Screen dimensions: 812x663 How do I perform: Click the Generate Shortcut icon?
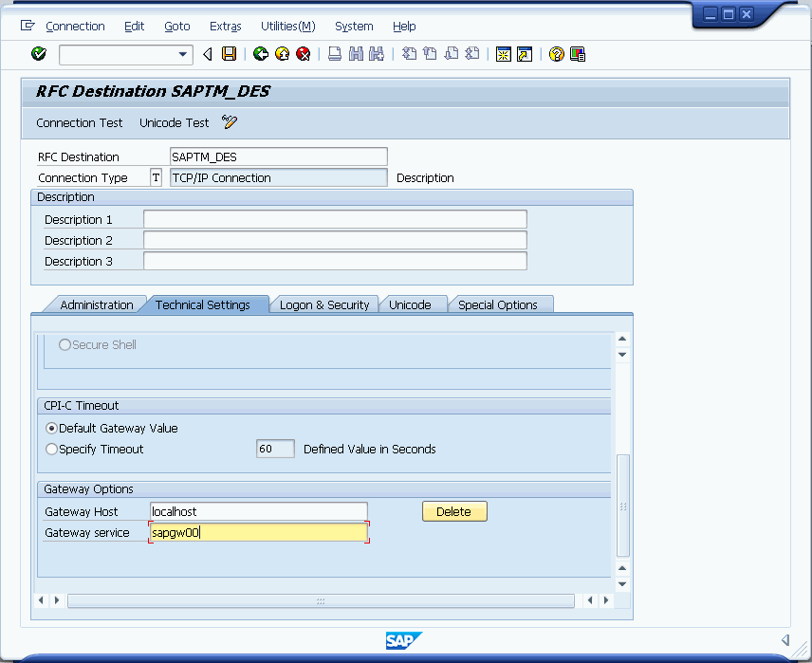click(525, 54)
